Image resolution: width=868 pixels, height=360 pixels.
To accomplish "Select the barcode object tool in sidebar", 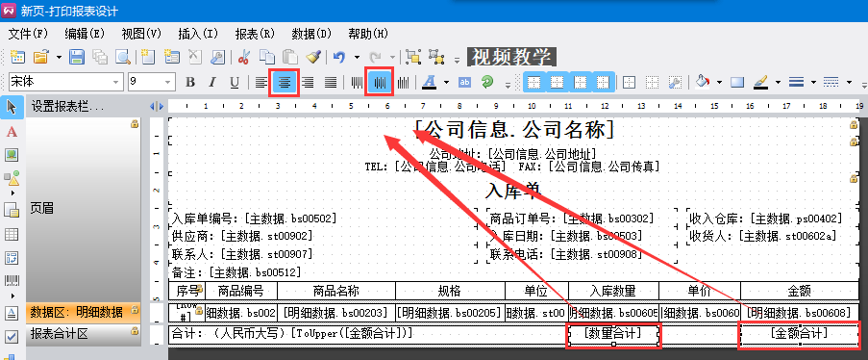I will coord(12,281).
